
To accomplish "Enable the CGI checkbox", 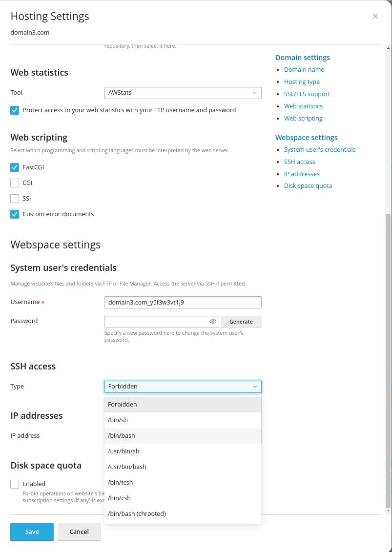I will (x=15, y=183).
